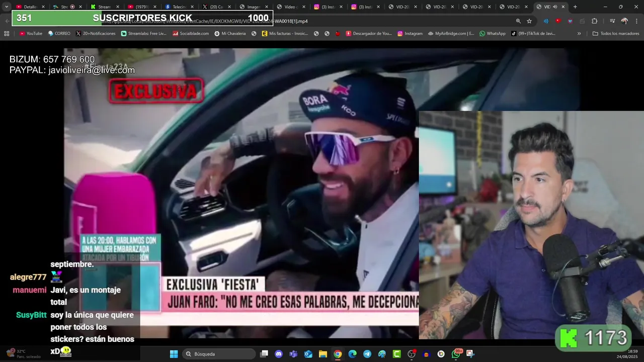Viewport: 644px width, 362px height.
Task: Switch to the Kick Stream tab
Action: pos(104,7)
